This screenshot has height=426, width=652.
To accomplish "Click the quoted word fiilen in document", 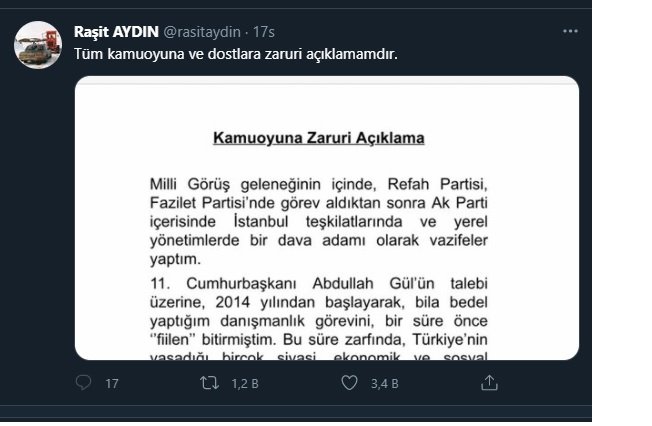I will point(172,340).
